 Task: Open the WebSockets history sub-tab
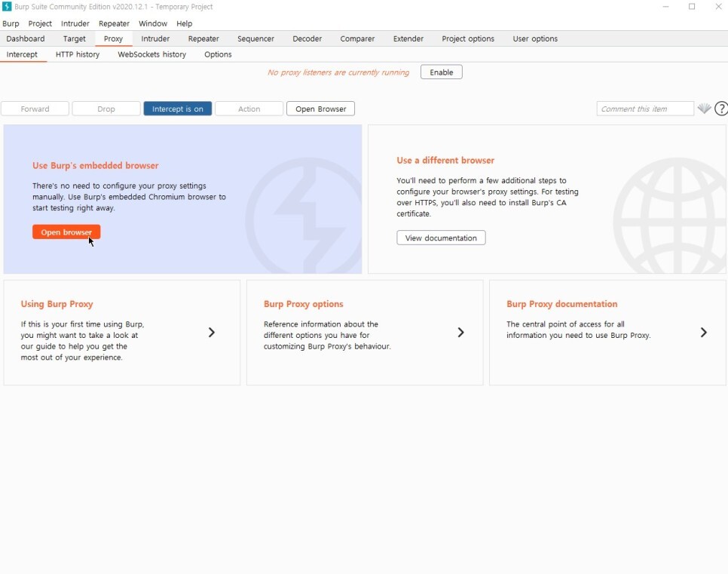click(x=151, y=54)
